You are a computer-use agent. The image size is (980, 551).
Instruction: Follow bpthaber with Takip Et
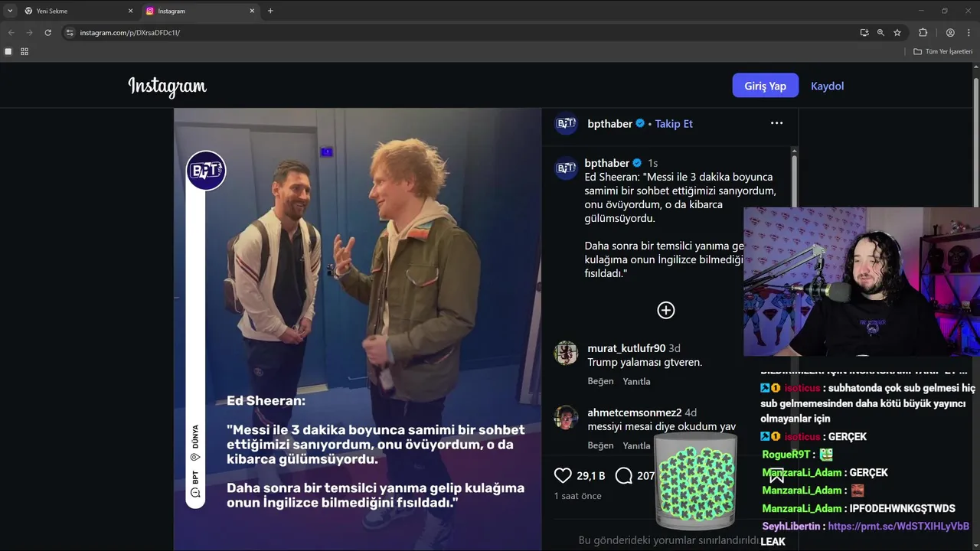(674, 123)
